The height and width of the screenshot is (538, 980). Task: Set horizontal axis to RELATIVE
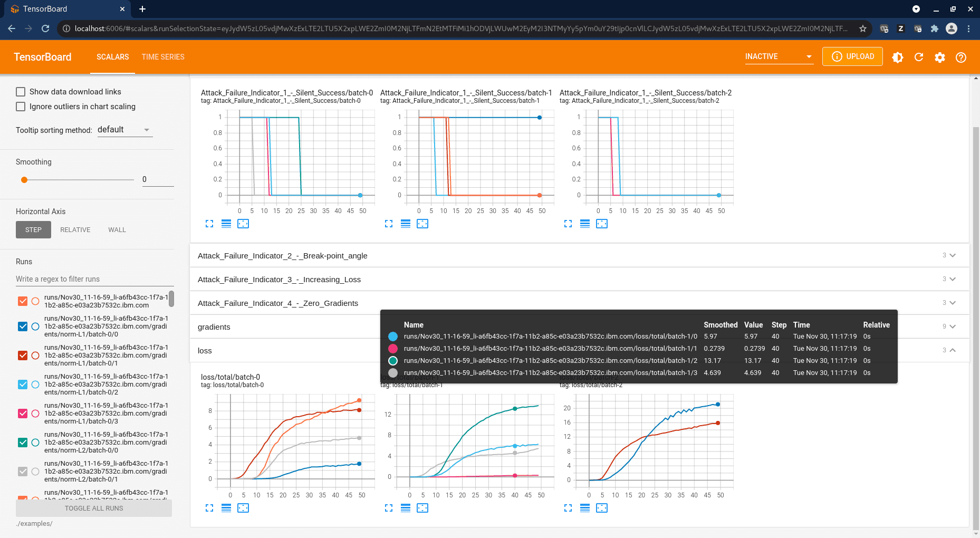click(75, 230)
